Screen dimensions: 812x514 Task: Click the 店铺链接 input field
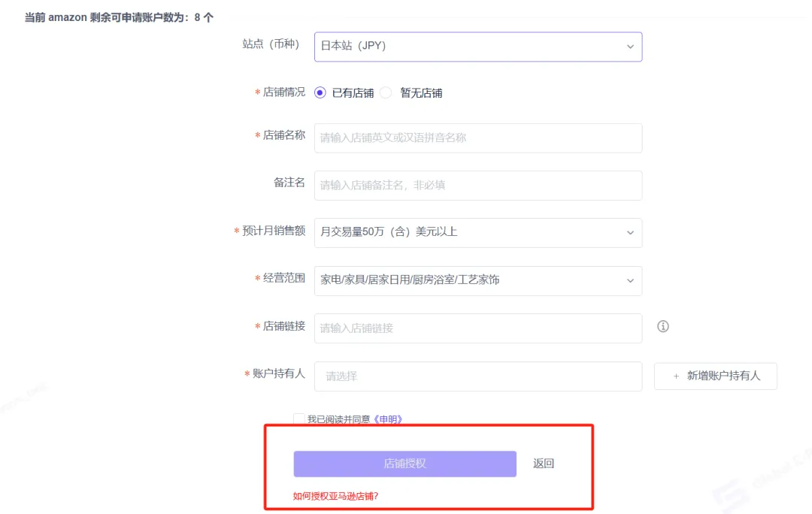tap(478, 328)
